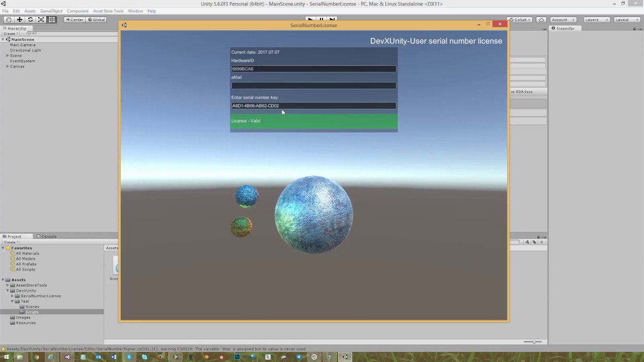Open Google Chrome from taskbar

pos(36,357)
